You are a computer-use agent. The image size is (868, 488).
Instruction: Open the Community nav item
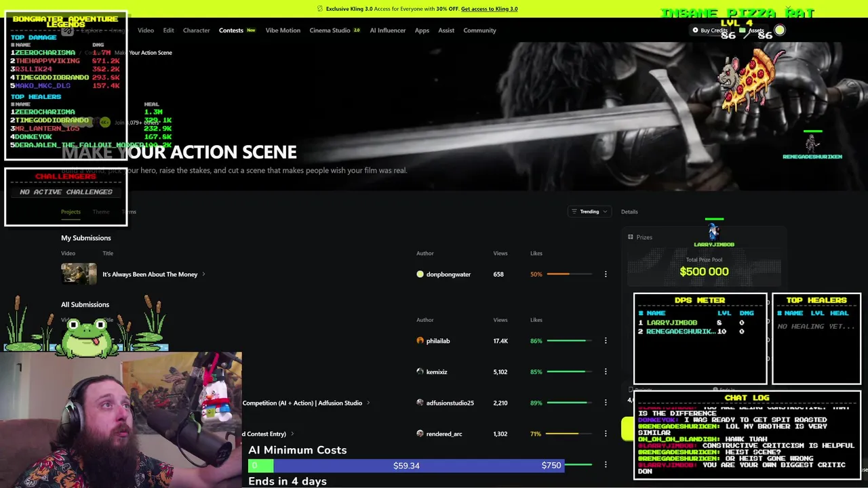click(480, 30)
